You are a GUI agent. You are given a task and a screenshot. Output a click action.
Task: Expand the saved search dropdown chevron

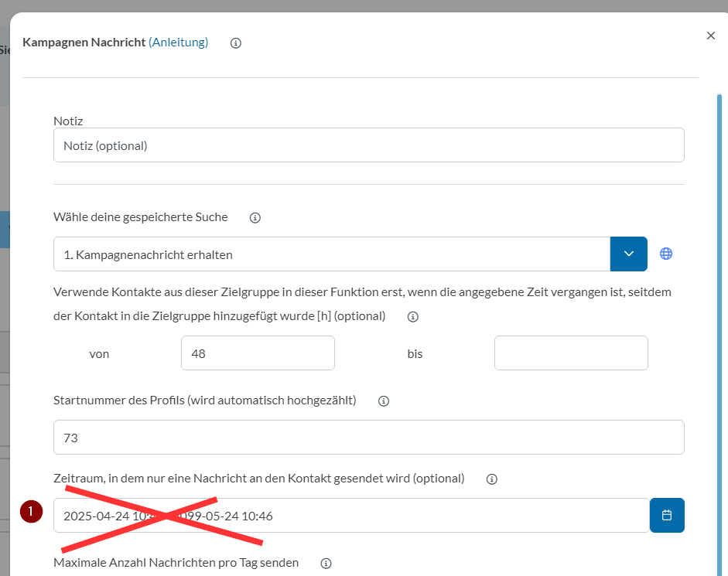(628, 254)
